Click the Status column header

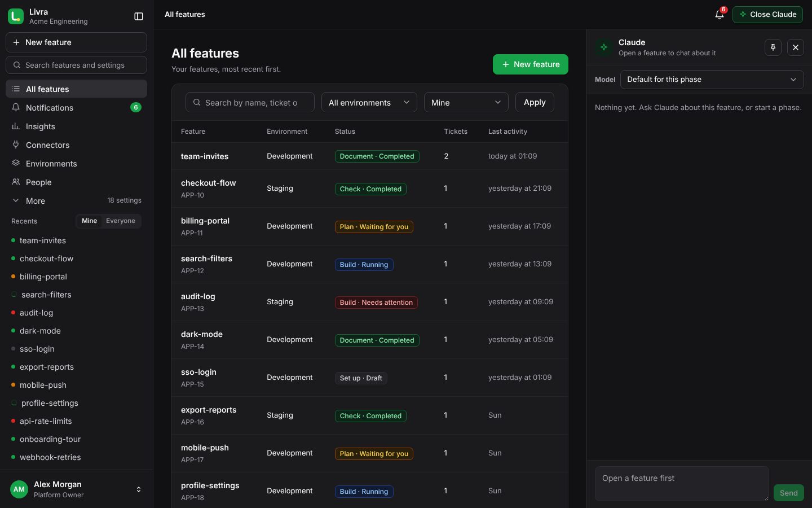[x=345, y=132]
